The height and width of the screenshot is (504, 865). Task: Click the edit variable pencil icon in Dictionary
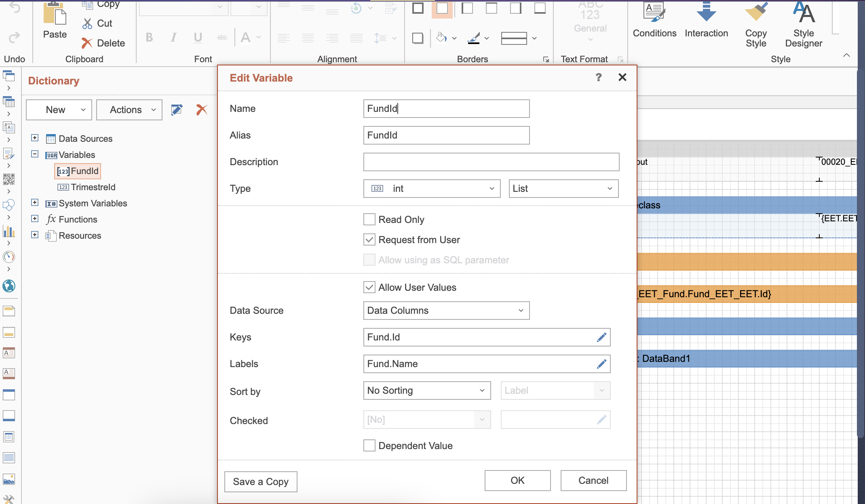(177, 110)
